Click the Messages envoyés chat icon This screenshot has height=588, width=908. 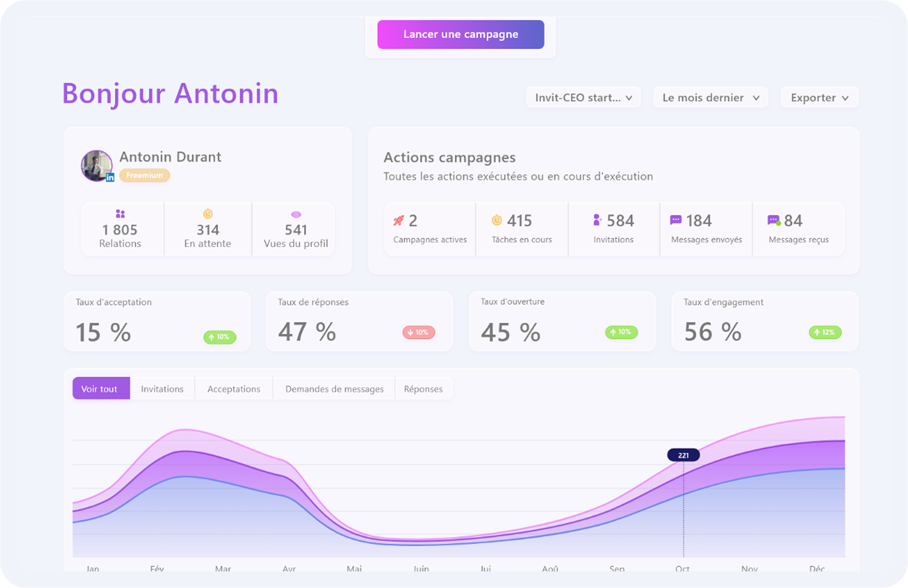coord(676,220)
